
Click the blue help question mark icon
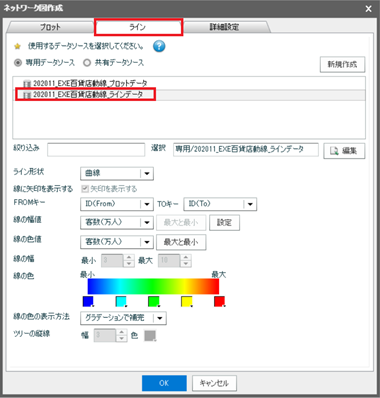click(x=159, y=46)
